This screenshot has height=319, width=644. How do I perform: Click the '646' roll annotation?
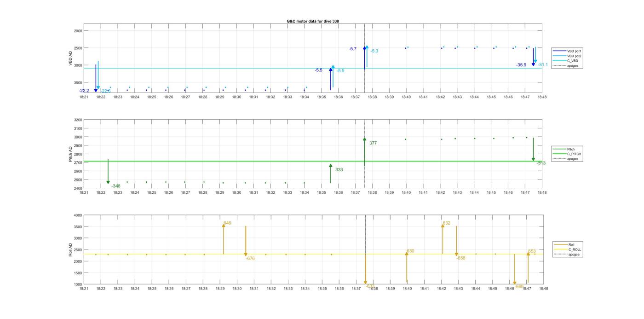[227, 223]
